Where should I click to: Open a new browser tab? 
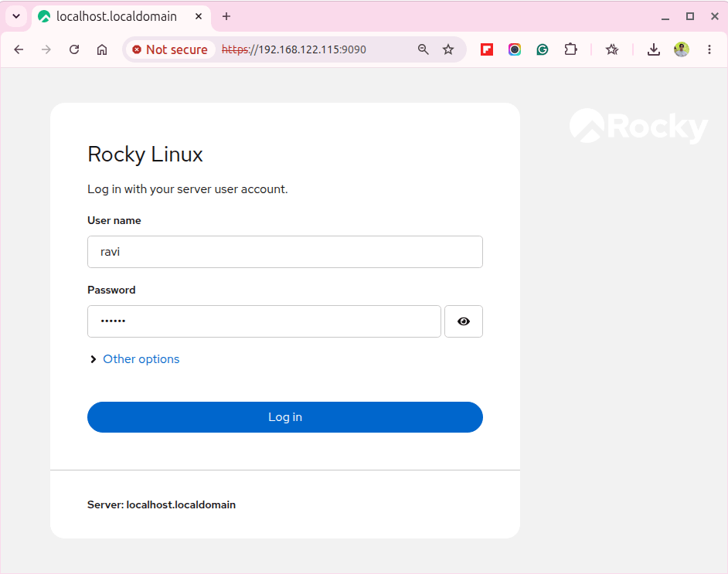click(226, 17)
